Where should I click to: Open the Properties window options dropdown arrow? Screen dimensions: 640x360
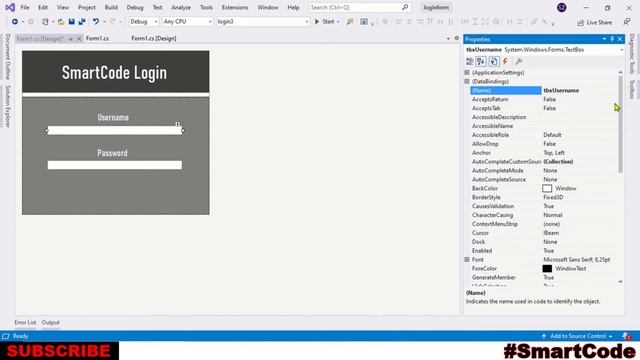tap(604, 39)
